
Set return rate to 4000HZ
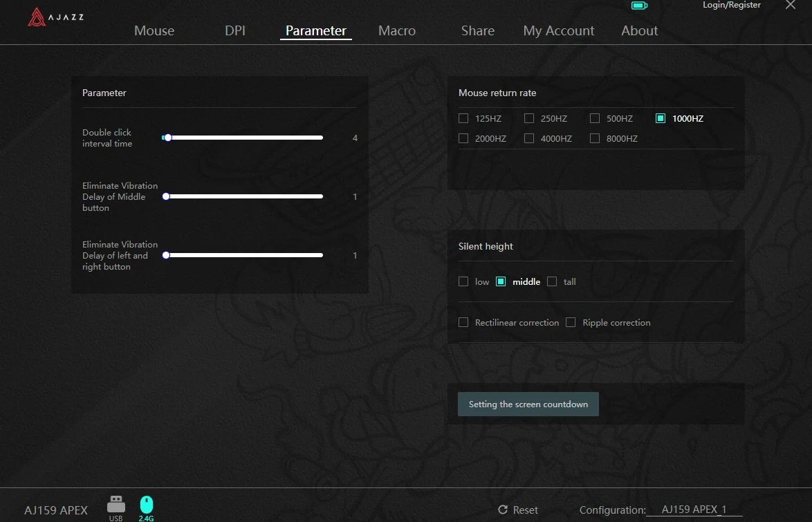coord(528,139)
